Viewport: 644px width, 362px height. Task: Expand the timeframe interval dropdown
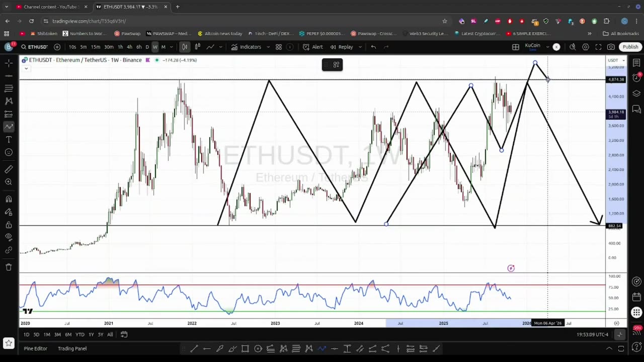172,47
